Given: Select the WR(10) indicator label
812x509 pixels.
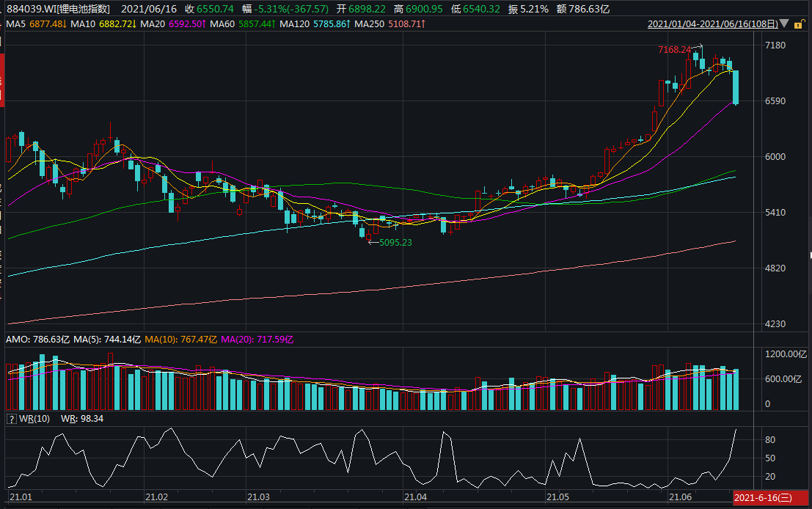Looking at the screenshot, I should (34, 418).
